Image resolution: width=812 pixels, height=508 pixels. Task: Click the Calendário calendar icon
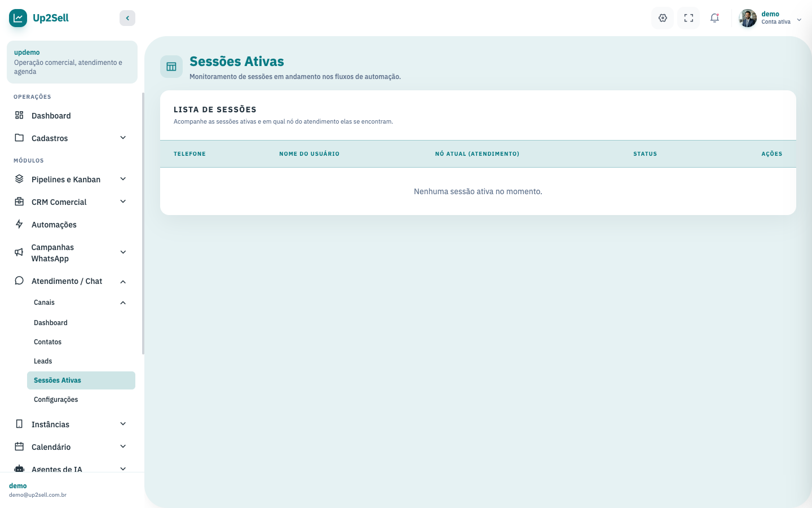click(x=19, y=446)
